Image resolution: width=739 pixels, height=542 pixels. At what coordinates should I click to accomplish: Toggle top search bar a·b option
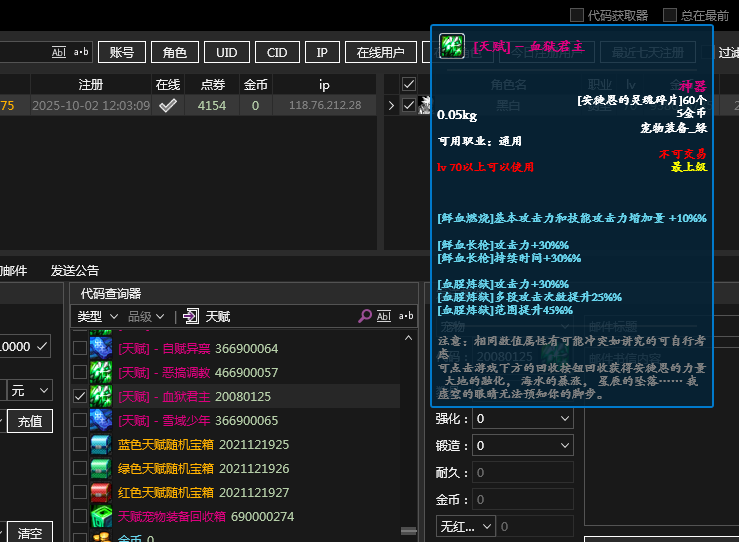81,52
